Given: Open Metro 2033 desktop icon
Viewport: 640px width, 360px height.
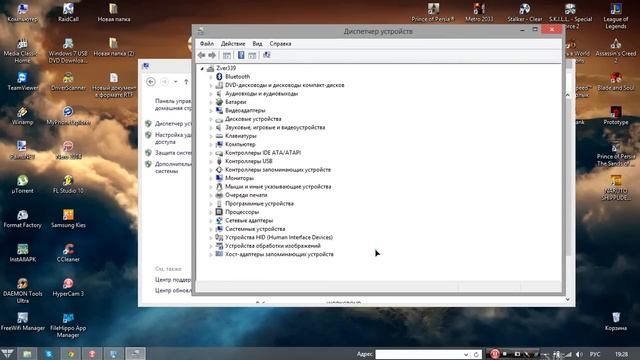Looking at the screenshot, I should (x=479, y=12).
